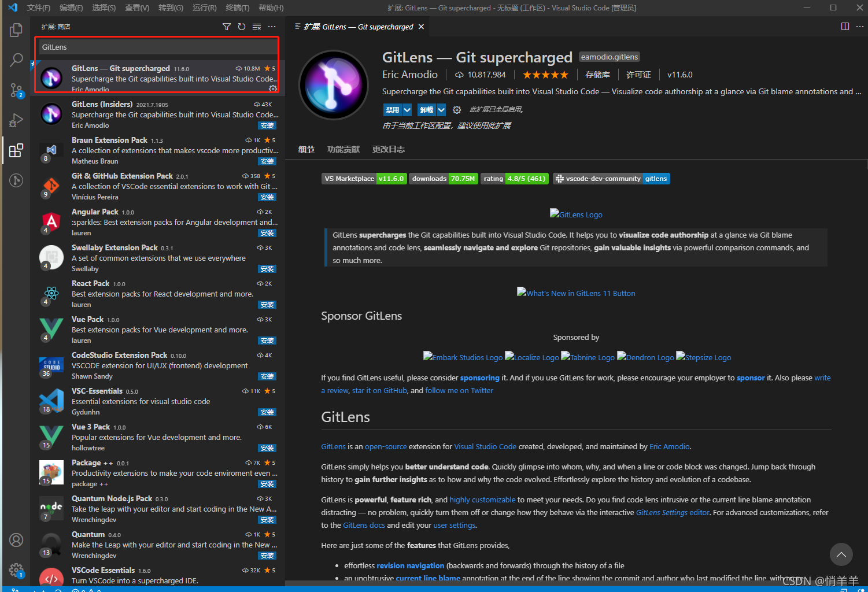The width and height of the screenshot is (868, 592).
Task: Expand the uninstall (卸载) dropdown arrow
Action: click(441, 110)
